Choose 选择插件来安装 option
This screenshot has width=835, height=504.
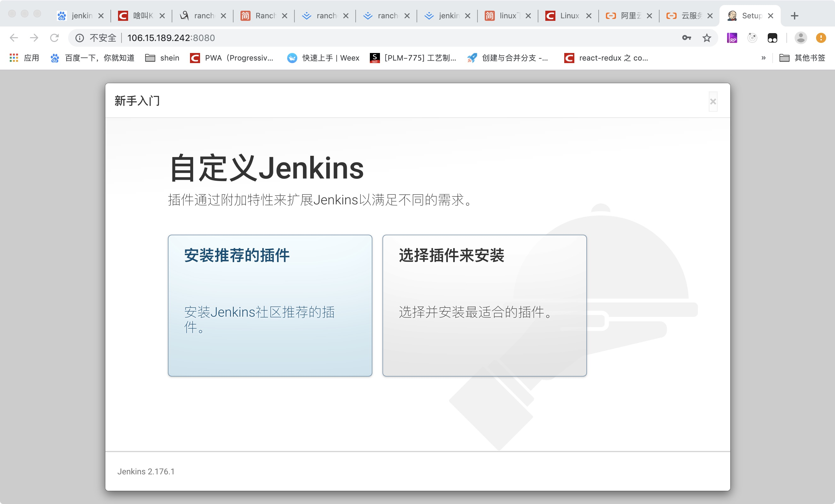484,305
